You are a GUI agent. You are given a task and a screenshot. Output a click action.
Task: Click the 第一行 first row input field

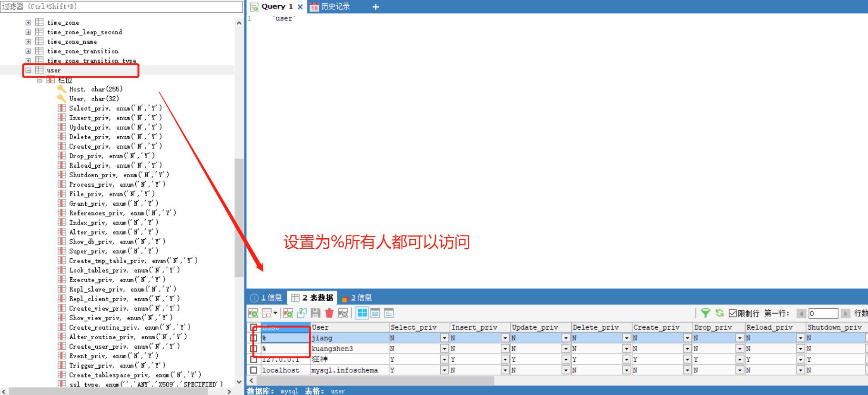[823, 314]
